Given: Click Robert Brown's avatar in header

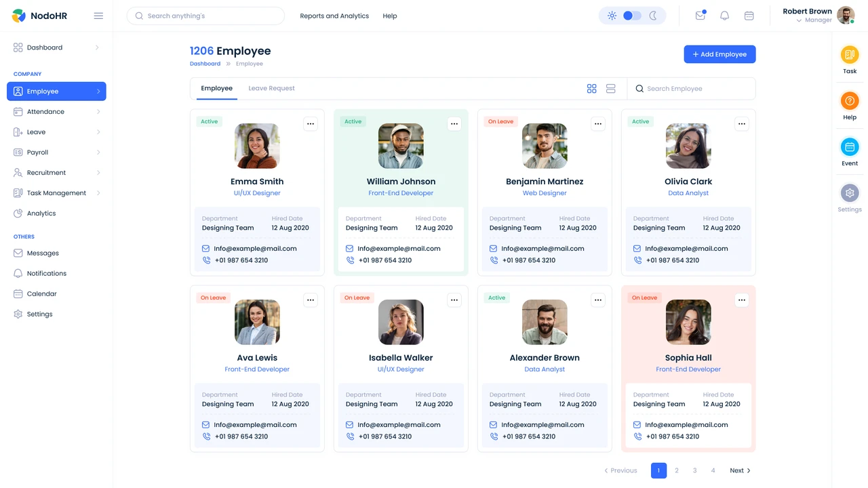Looking at the screenshot, I should tap(846, 16).
